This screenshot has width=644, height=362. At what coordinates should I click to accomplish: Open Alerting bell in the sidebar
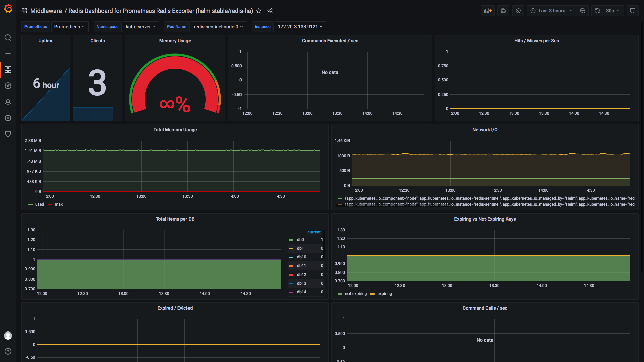pyautogui.click(x=8, y=102)
